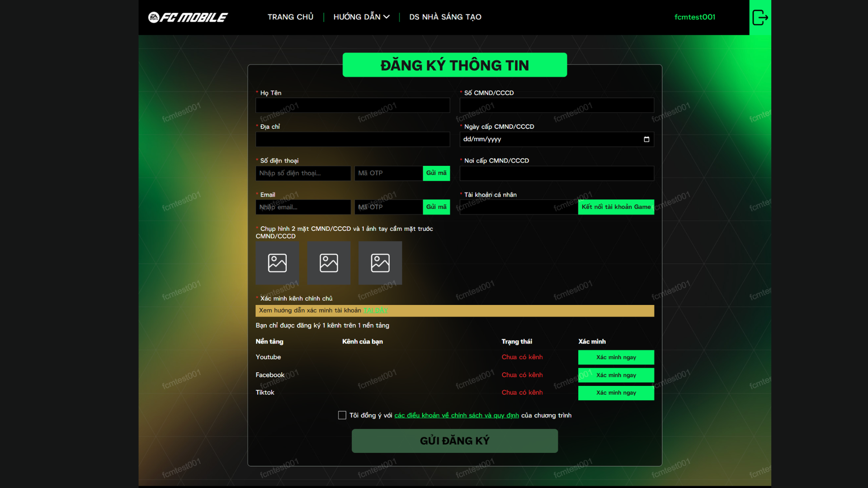Verify Tiktok channel with Xác minh ngay
The image size is (868, 488).
tap(616, 393)
